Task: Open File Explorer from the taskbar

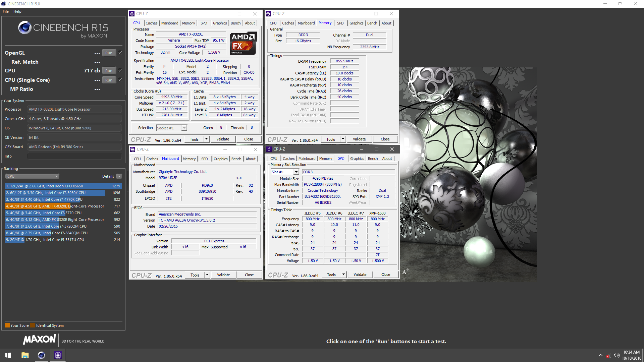Action: tap(25, 355)
